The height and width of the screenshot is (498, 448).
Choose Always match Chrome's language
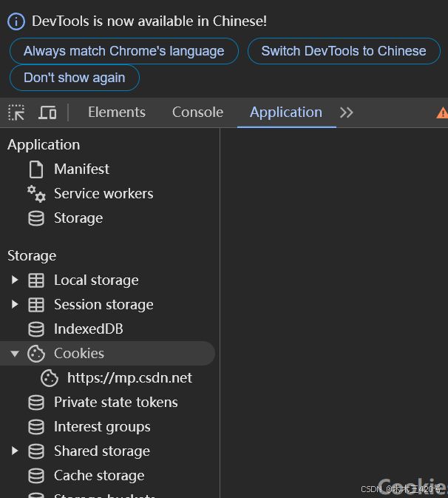click(124, 51)
